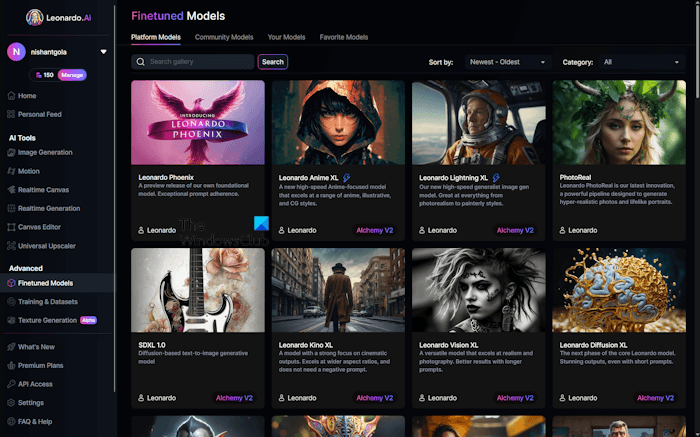Open Premium Plans icon
The height and width of the screenshot is (437, 700).
[x=11, y=366]
